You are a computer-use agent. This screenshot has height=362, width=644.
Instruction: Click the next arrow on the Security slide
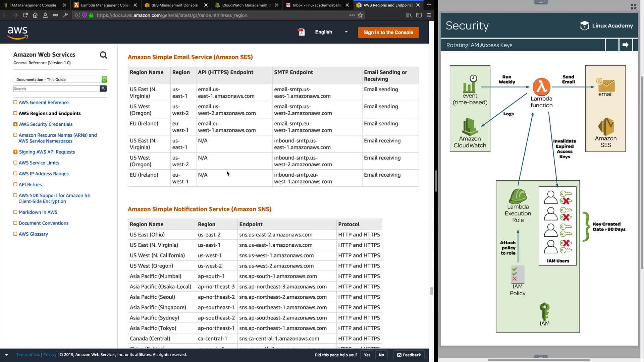(x=625, y=45)
